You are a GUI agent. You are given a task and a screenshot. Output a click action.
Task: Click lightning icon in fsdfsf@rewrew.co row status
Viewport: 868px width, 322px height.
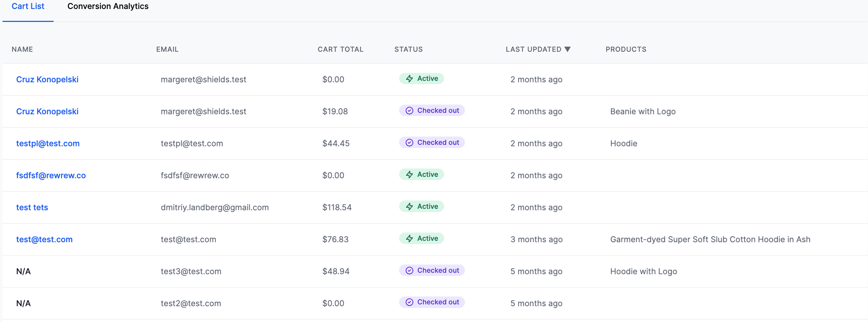(x=409, y=175)
